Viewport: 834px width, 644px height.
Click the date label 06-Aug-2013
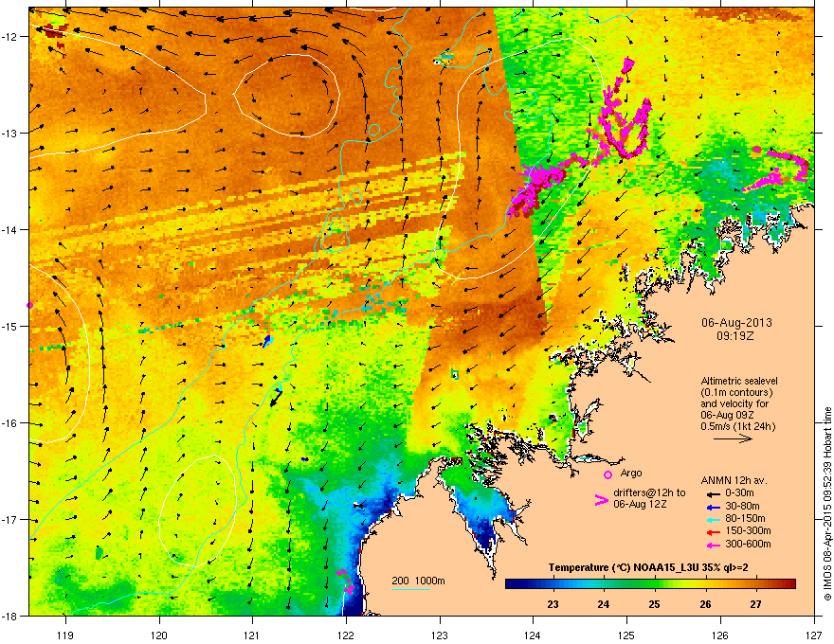[736, 323]
